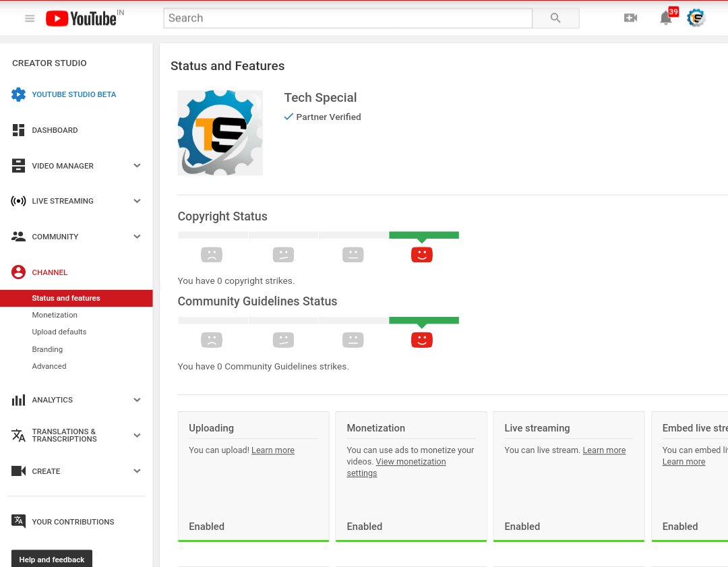The height and width of the screenshot is (567, 728).
Task: Open the hamburger guide menu
Action: [x=30, y=19]
